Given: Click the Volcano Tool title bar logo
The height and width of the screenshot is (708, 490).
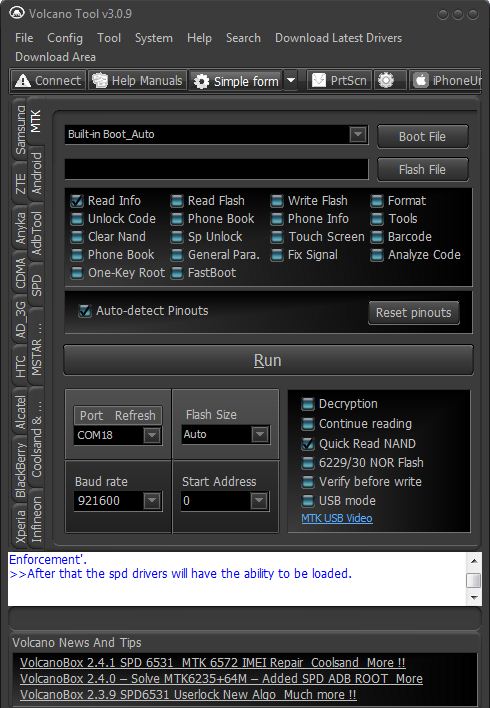Looking at the screenshot, I should [x=17, y=13].
